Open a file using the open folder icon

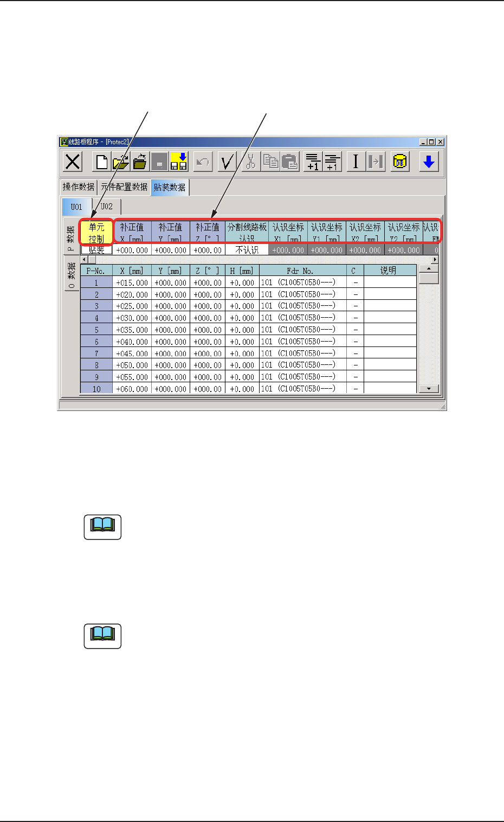pyautogui.click(x=120, y=162)
